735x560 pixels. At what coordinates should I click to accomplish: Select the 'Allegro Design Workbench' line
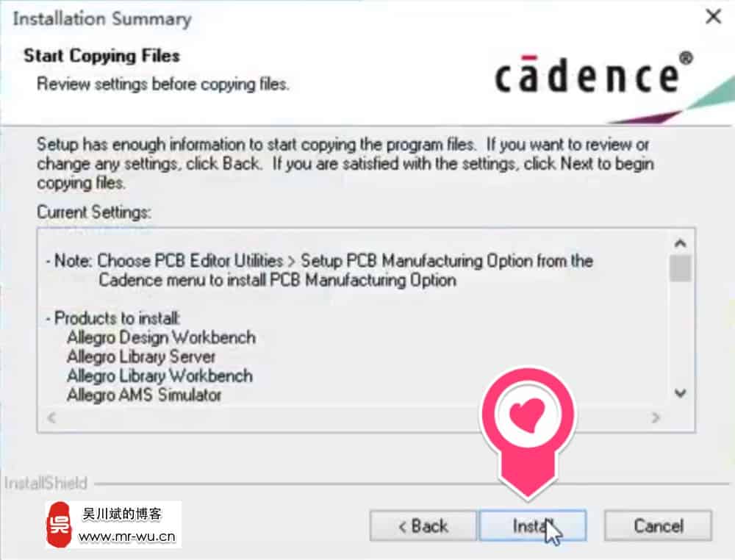coord(161,337)
